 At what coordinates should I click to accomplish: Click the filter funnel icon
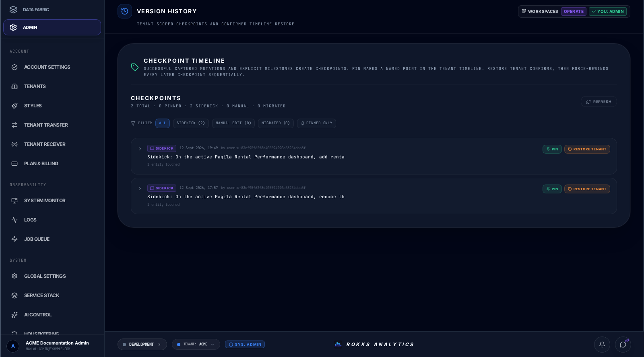(133, 123)
